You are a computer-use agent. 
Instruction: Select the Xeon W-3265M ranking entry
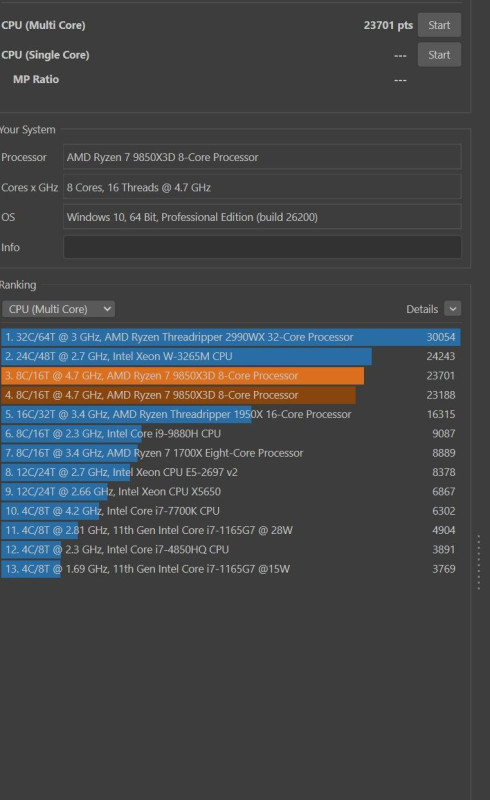click(231, 356)
